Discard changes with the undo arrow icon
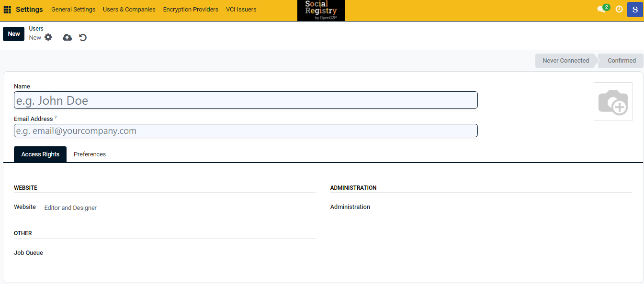Viewport: 644px width, 284px height. (x=83, y=37)
